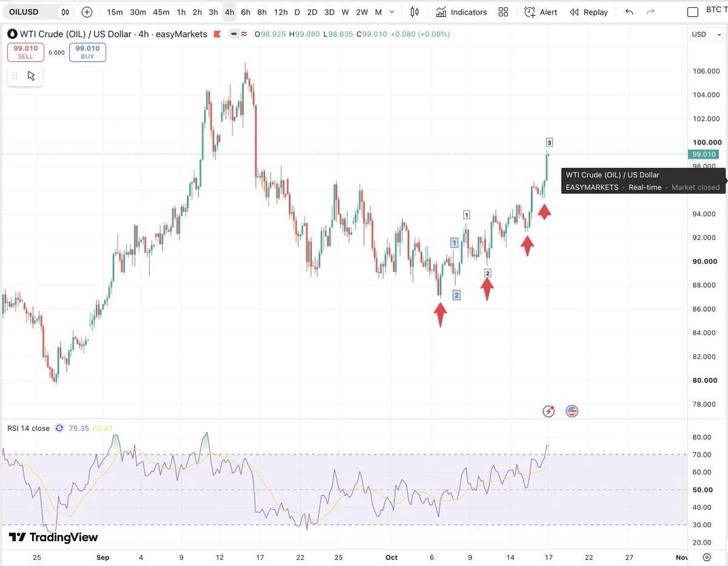Switch to the 1h timeframe
728x566 pixels.
coord(181,12)
